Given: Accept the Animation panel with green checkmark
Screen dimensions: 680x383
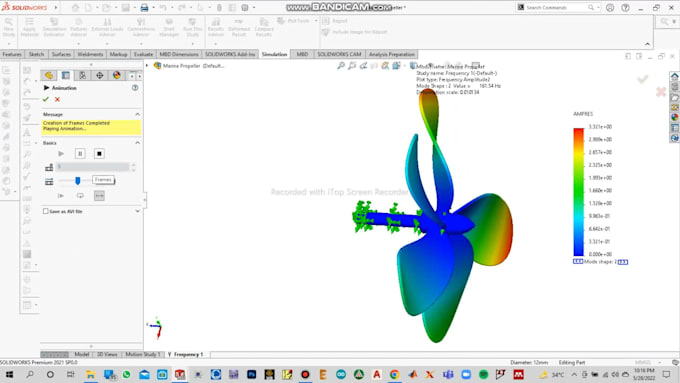Looking at the screenshot, I should tap(46, 99).
